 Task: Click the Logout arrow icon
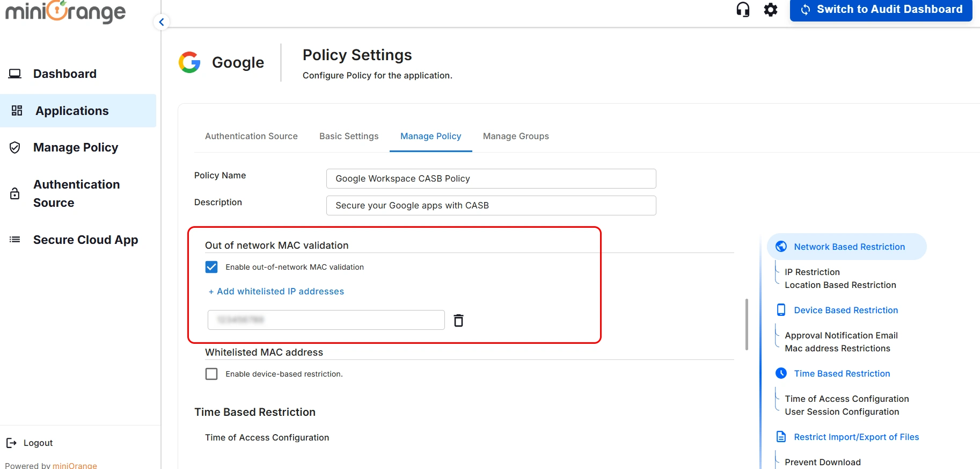click(x=11, y=443)
